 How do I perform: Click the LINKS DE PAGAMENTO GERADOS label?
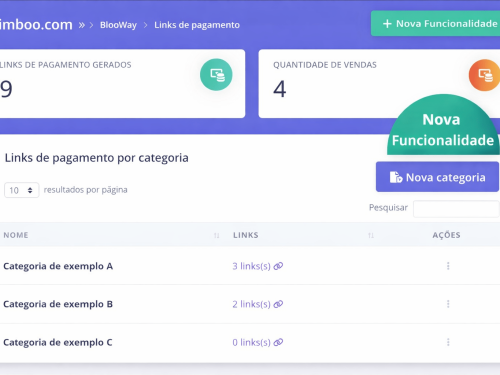click(66, 65)
